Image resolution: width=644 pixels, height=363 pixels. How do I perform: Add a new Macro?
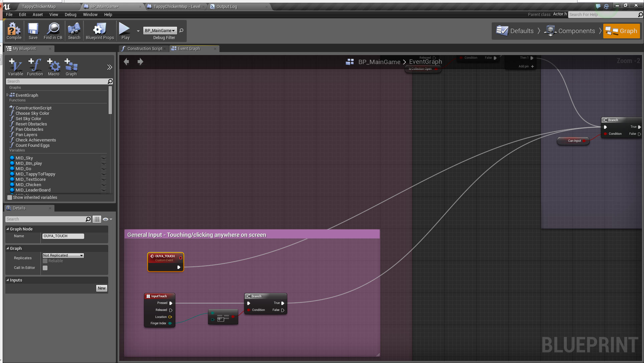(x=53, y=66)
